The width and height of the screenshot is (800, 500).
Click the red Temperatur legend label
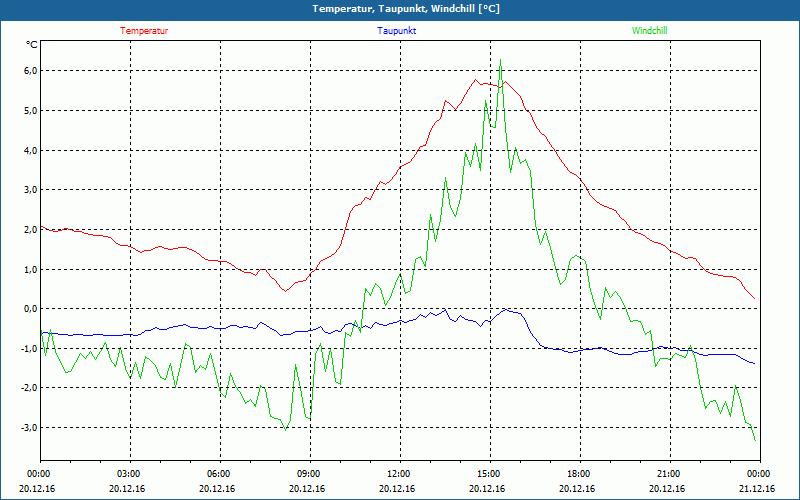pos(144,31)
